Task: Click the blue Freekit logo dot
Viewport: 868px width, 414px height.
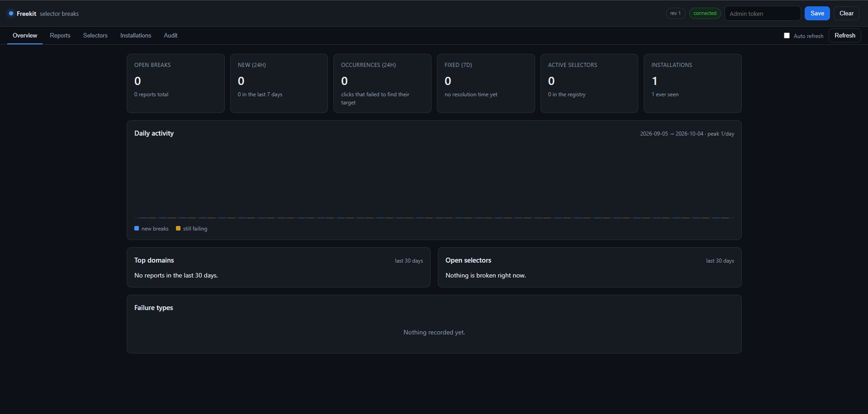Action: [11, 14]
